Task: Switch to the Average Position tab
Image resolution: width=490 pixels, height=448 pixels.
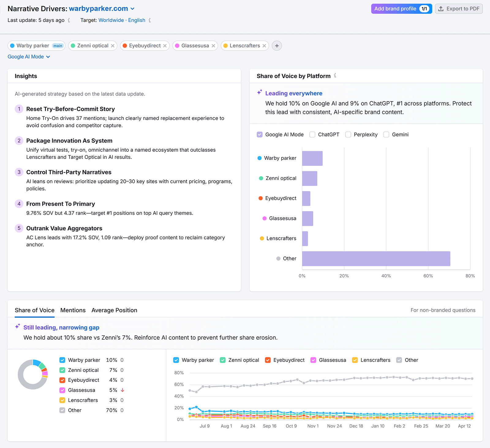Action: click(x=114, y=310)
